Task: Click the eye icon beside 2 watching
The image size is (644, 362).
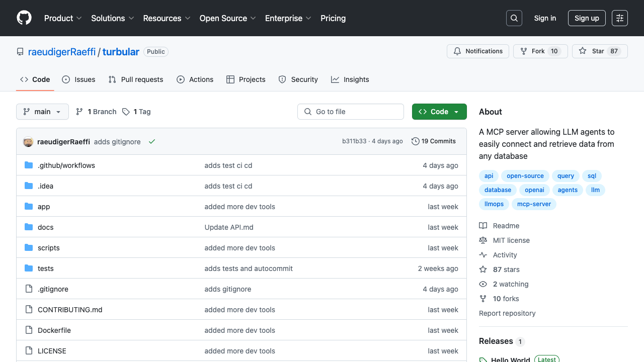Action: 483,284
